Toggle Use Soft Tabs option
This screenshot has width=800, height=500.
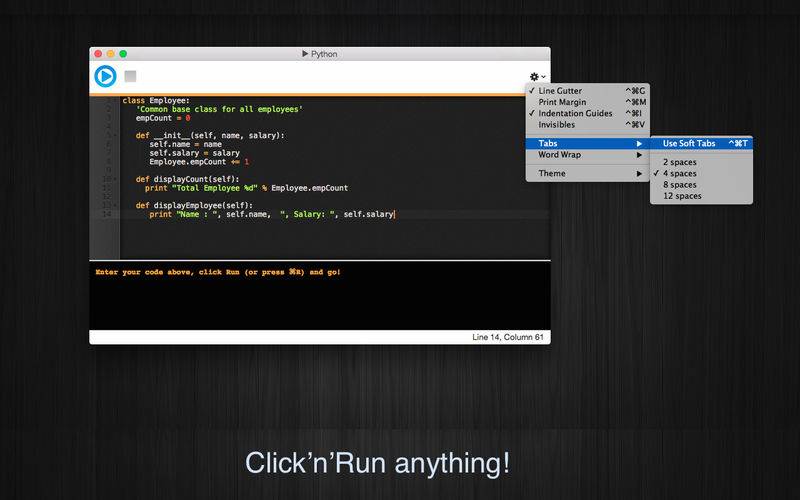coord(702,143)
